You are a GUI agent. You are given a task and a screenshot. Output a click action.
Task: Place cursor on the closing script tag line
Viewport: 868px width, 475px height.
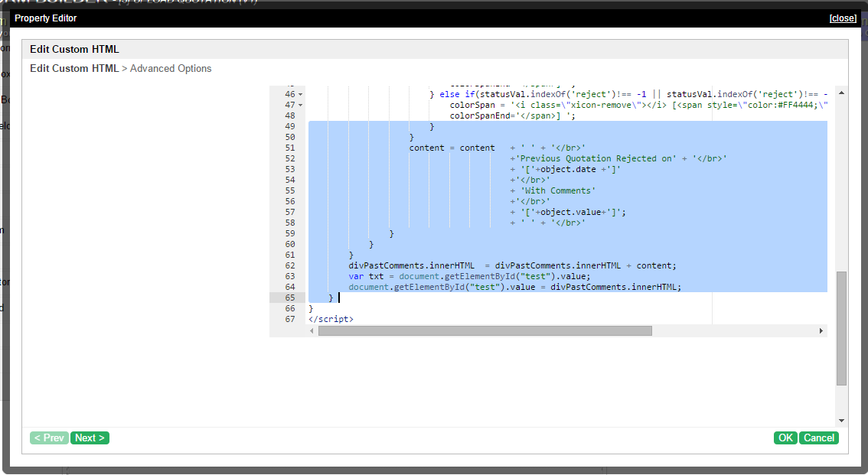point(331,319)
